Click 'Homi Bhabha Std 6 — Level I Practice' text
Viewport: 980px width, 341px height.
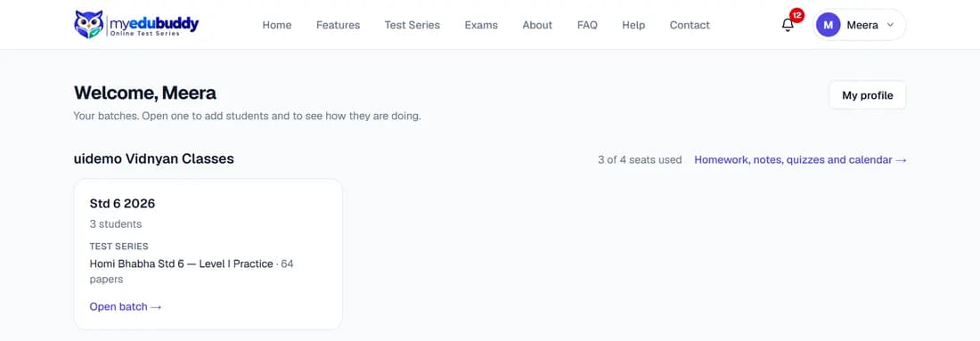pos(181,264)
